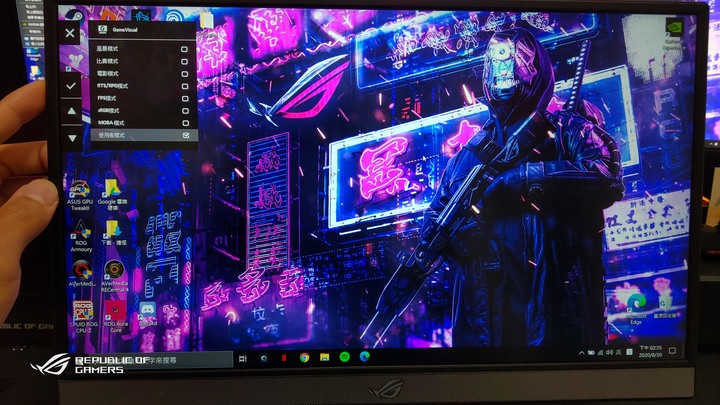Screen dimensions: 720x405
Task: Select the 電影模式 menu row
Action: pos(143,73)
